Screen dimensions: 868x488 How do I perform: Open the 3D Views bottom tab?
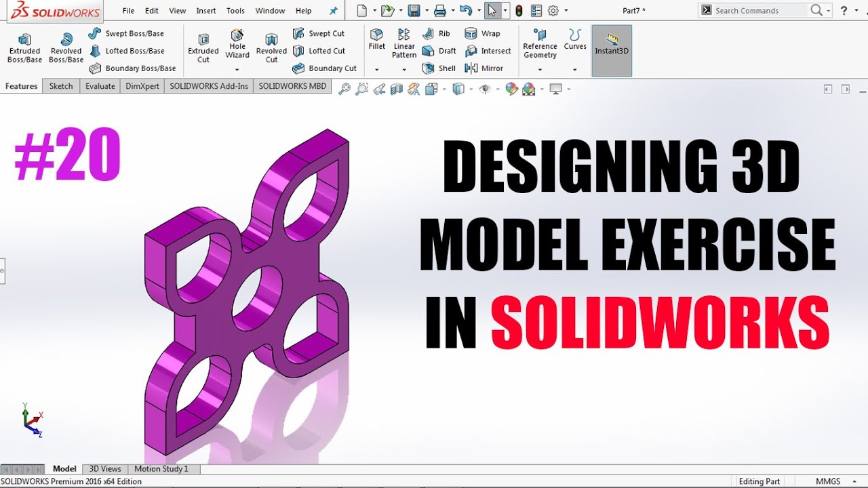tap(105, 468)
